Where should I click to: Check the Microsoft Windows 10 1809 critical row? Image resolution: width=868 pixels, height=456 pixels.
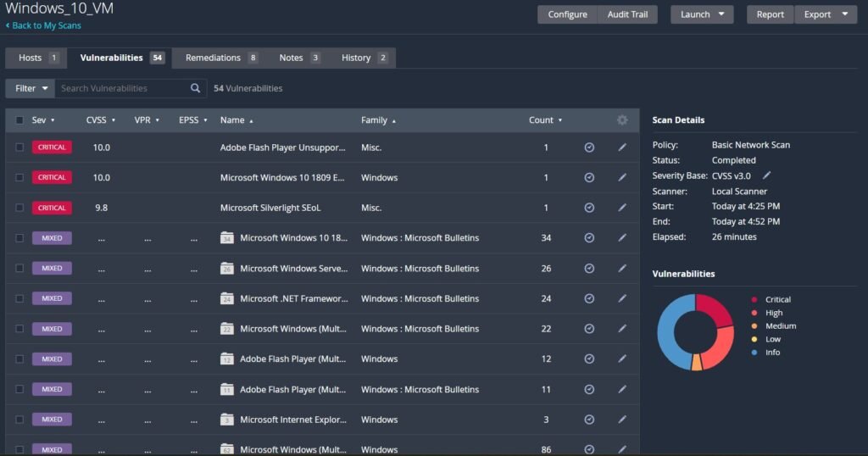tap(19, 178)
